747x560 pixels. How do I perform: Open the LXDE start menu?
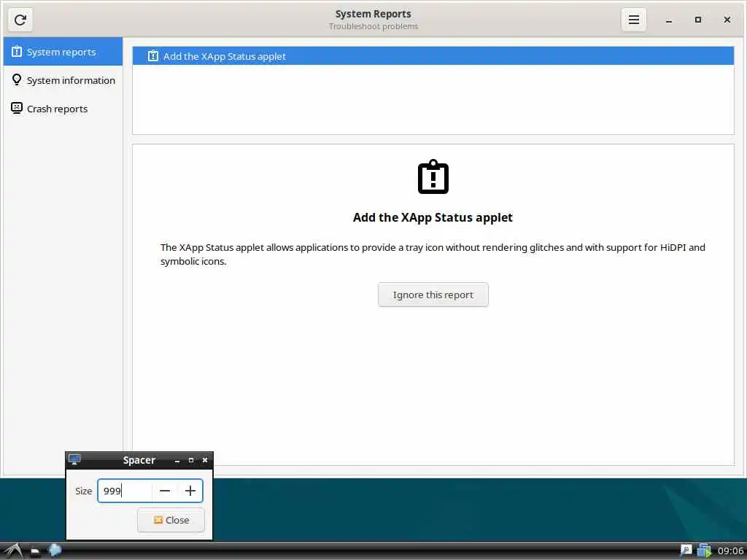[13, 551]
